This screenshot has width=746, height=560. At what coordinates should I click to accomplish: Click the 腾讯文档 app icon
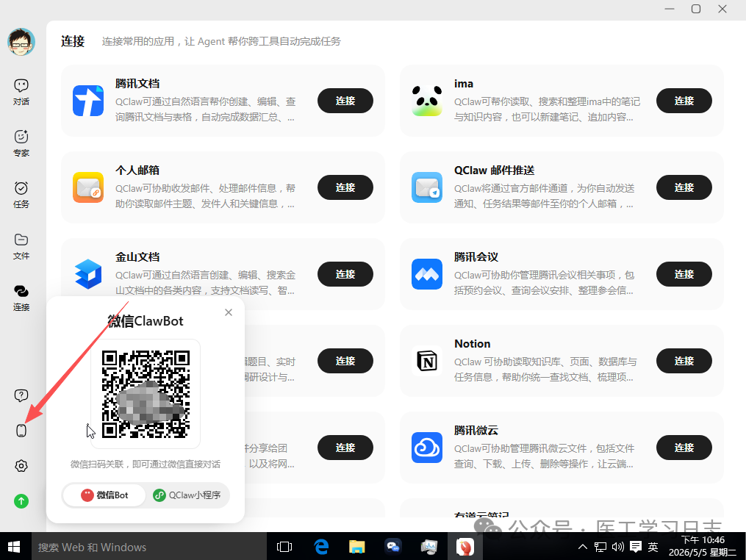[88, 101]
